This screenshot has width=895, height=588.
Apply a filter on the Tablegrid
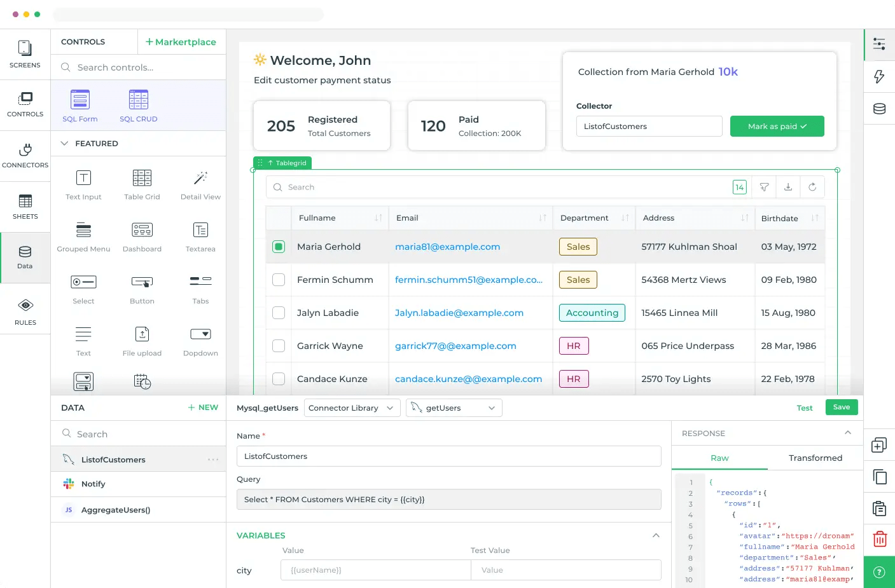[764, 186]
